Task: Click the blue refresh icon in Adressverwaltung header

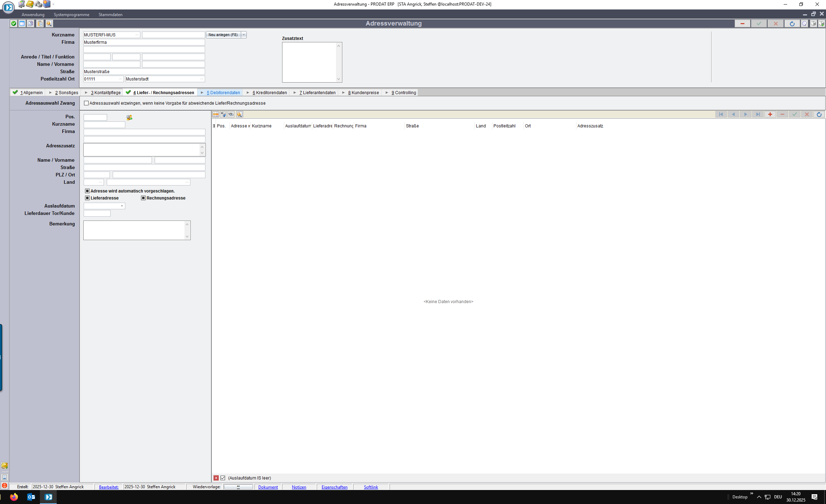Action: [792, 23]
